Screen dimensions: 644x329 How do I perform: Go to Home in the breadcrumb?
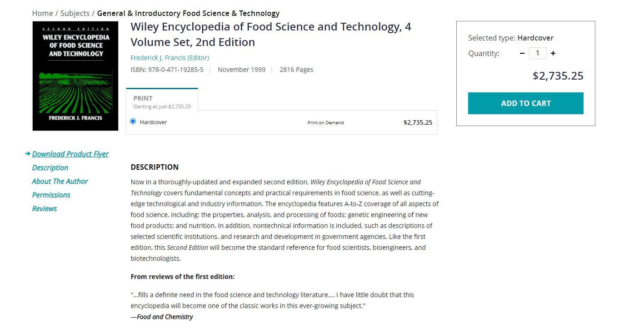click(x=42, y=13)
